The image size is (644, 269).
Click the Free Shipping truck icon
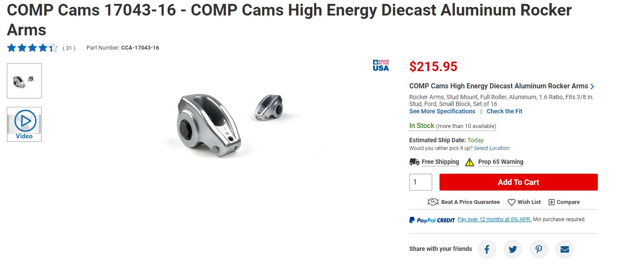pyautogui.click(x=415, y=162)
